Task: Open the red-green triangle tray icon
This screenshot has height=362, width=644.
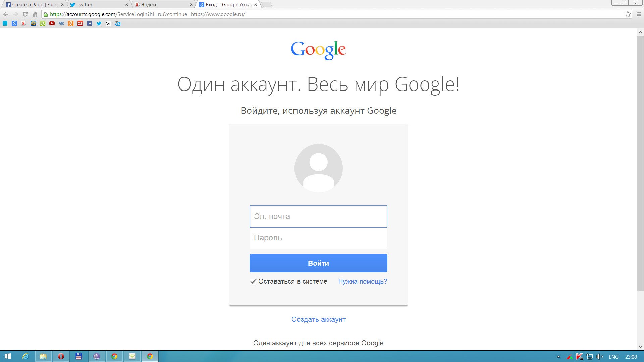Action: (569, 357)
